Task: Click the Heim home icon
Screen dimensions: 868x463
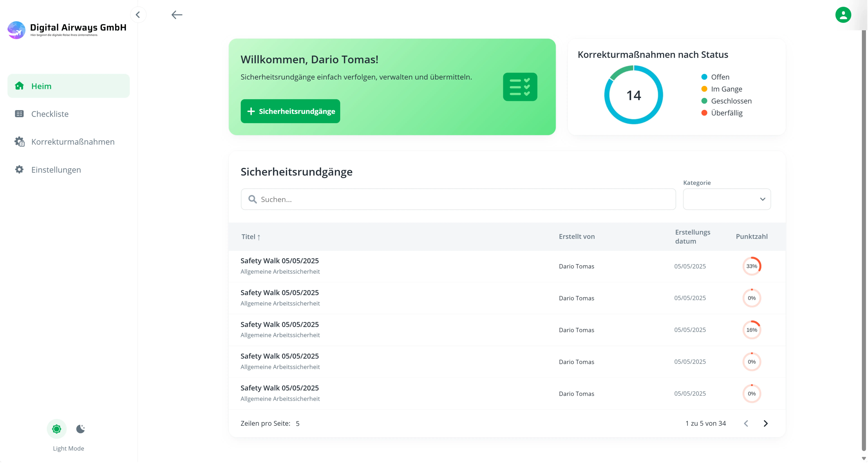Action: tap(19, 86)
